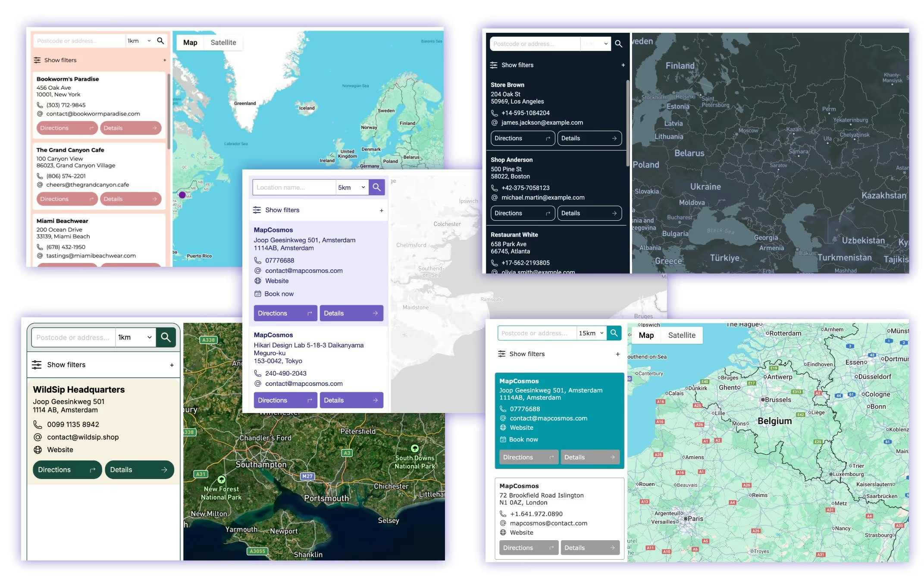Open the Website globe icon for WildSip Headquarters

click(x=39, y=450)
